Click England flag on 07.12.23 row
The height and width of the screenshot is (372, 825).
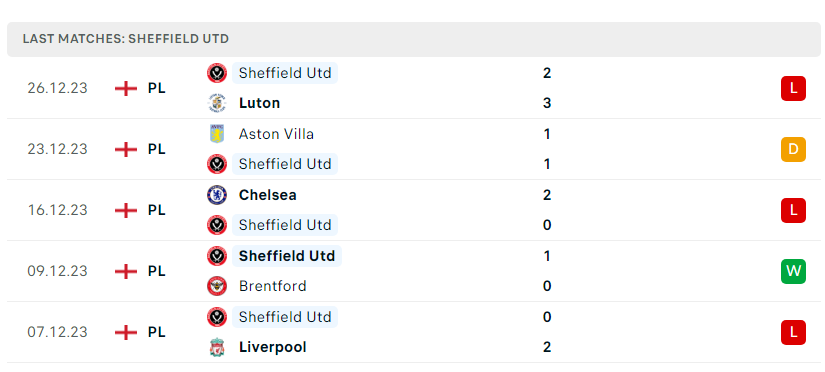coord(126,333)
